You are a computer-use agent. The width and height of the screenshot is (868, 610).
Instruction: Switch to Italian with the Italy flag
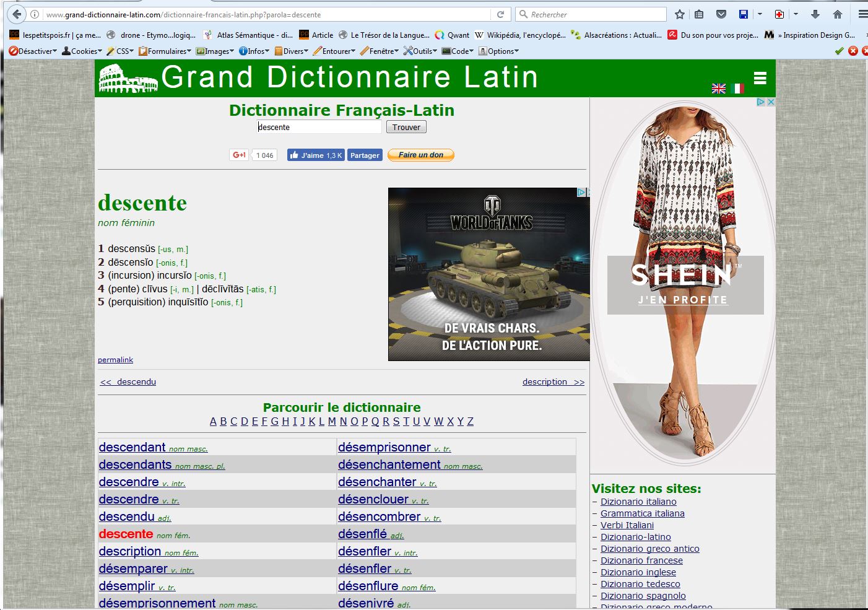tap(737, 89)
